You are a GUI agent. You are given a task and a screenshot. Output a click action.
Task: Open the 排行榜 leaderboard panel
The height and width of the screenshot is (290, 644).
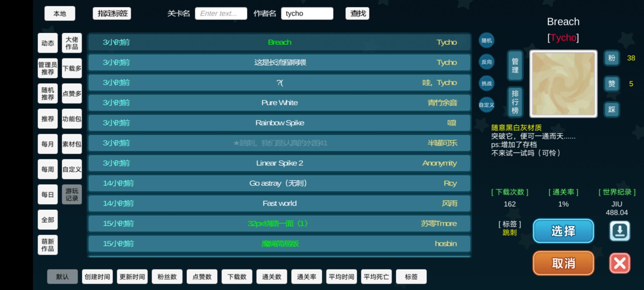pyautogui.click(x=515, y=102)
